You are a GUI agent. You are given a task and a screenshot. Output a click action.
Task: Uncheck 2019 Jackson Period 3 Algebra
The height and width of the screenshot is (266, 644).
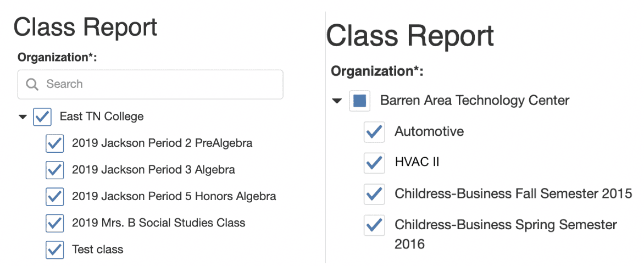coord(55,170)
